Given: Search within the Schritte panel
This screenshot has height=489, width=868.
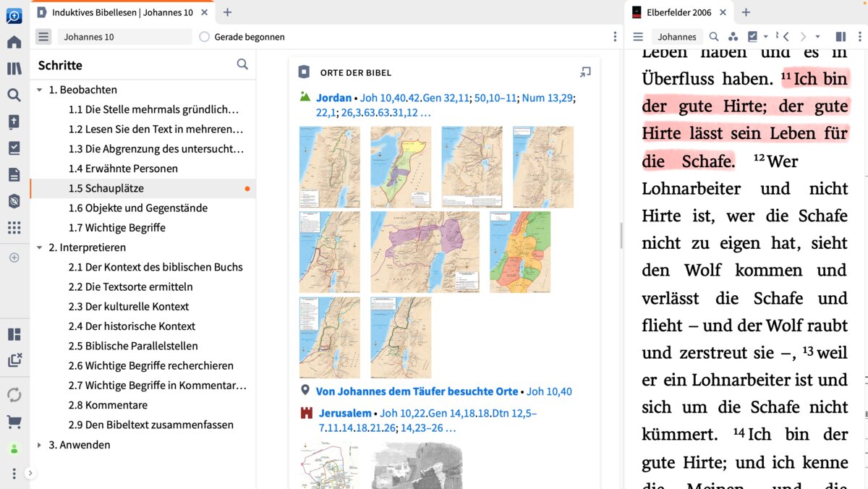Looking at the screenshot, I should pos(242,64).
